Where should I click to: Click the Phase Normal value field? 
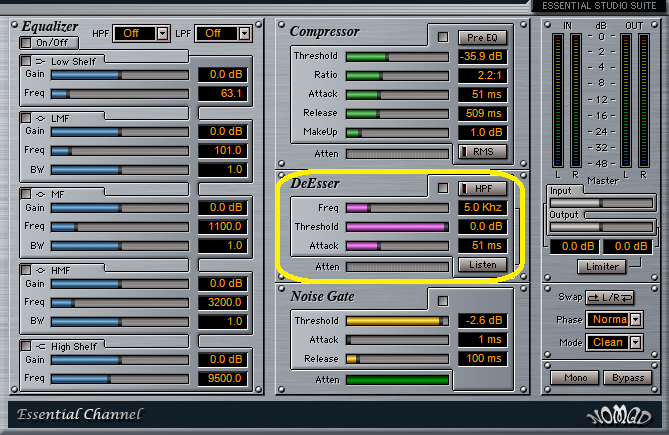[608, 319]
